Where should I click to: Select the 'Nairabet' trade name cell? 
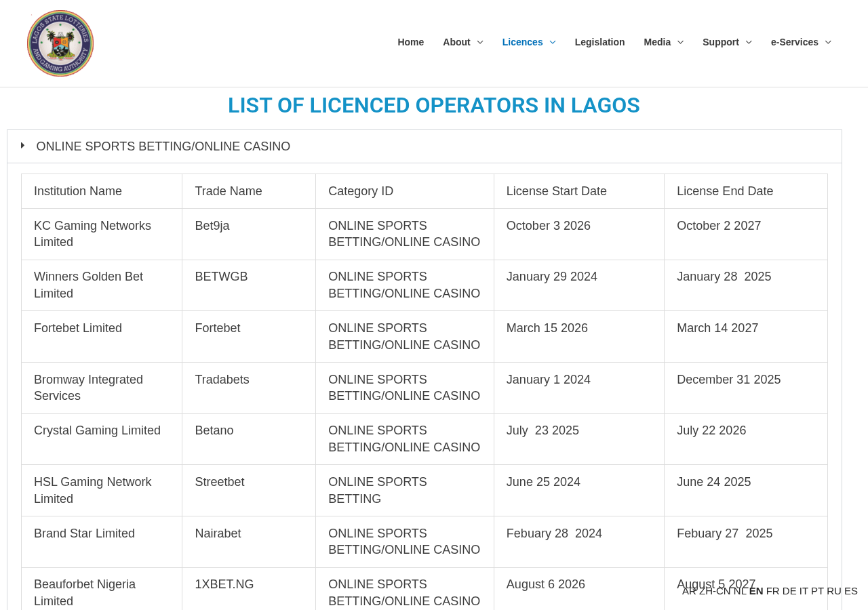pos(249,542)
